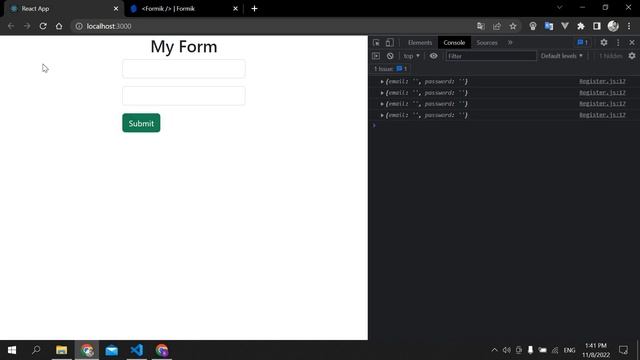Reload the localhost page

coord(43,26)
